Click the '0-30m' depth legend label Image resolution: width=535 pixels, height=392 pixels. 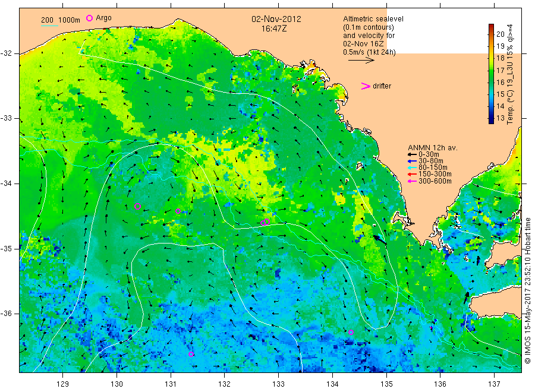[429, 154]
